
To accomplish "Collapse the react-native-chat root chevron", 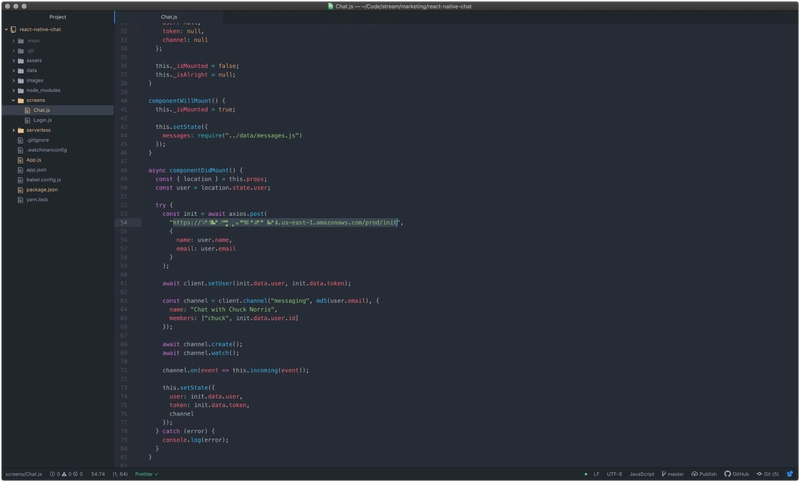I will (x=6, y=30).
